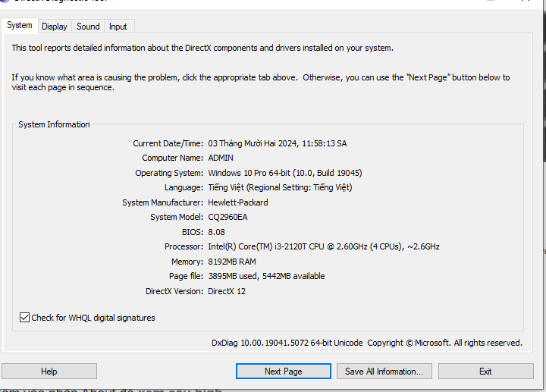This screenshot has height=392, width=546.
Task: Click the Hewlett-Packard manufacturer text
Action: (x=238, y=202)
